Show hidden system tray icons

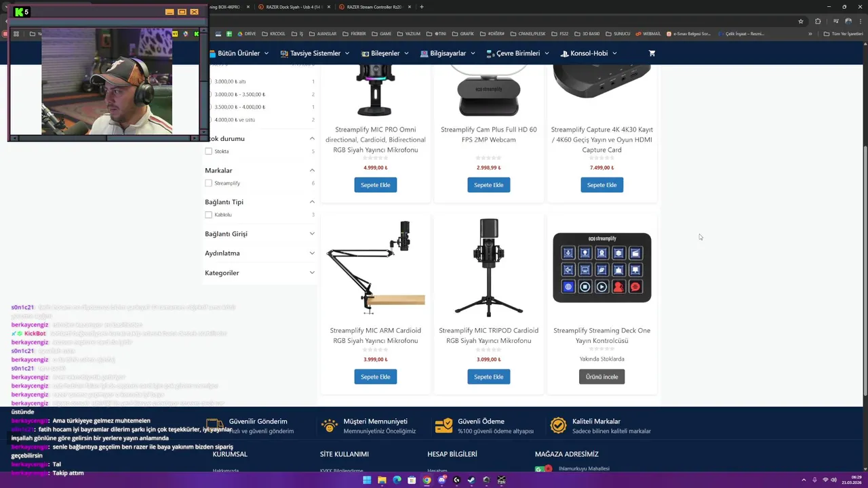[x=804, y=480]
